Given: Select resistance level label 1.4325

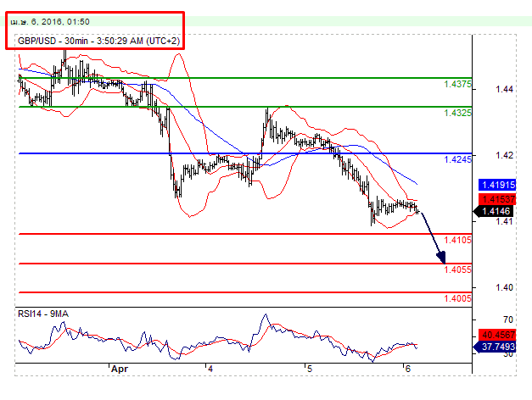Looking at the screenshot, I should tap(457, 113).
